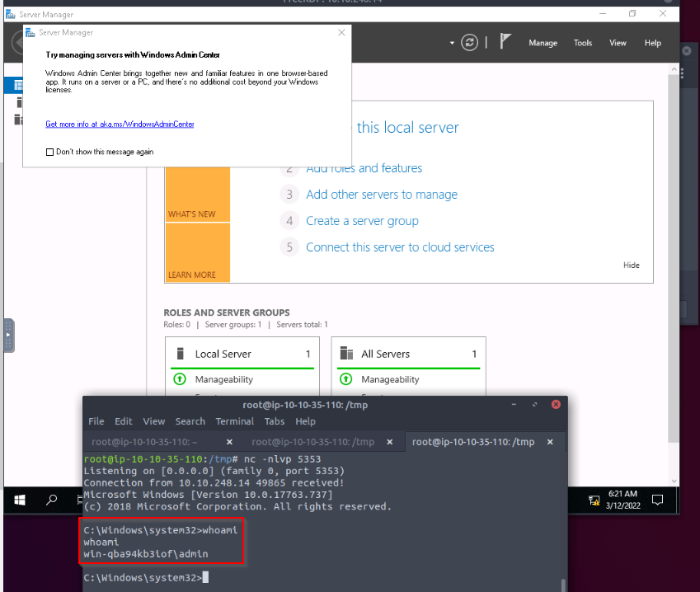
Task: Click Add roles and features link
Action: click(x=364, y=168)
